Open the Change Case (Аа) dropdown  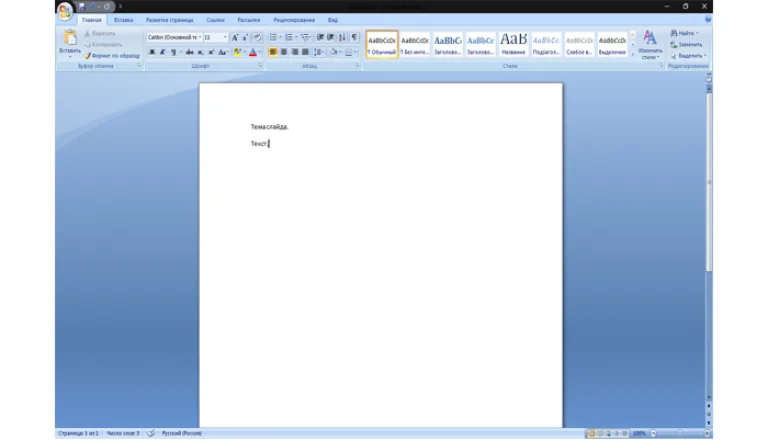tap(223, 52)
